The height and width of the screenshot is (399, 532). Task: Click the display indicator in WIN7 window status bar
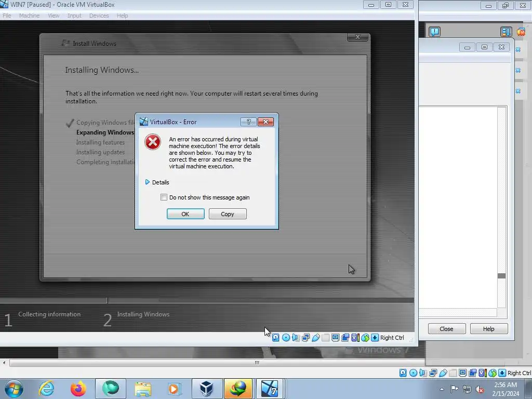(335, 338)
